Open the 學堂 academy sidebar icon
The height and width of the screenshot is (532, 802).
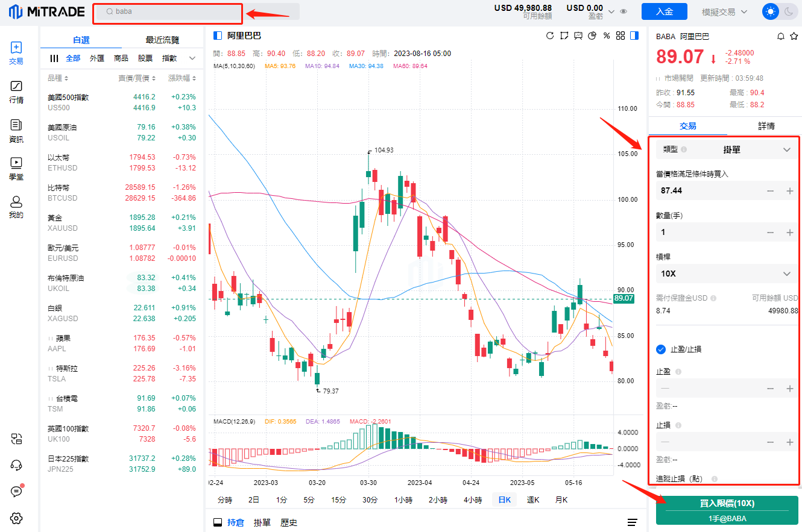(x=16, y=167)
